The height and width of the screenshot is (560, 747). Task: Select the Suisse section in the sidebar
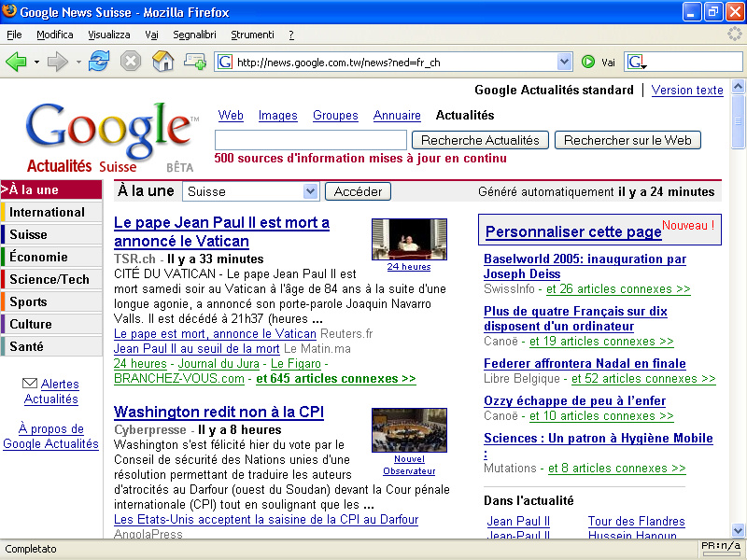(x=51, y=234)
